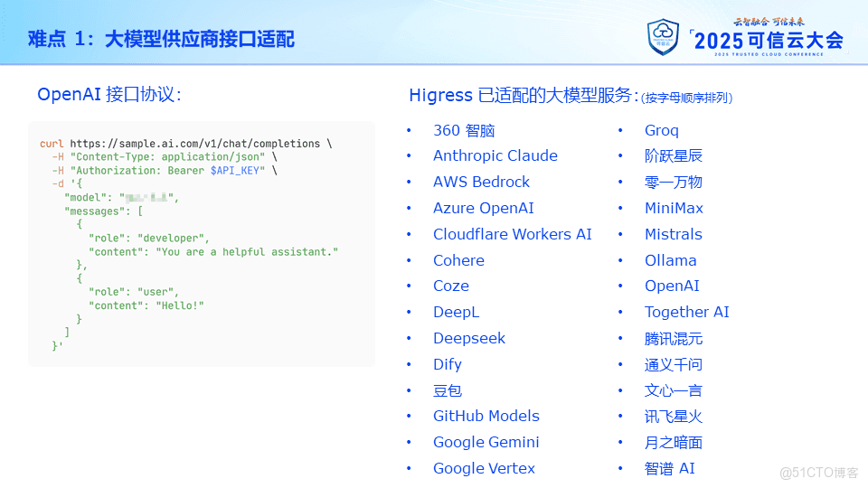Click the Trusted Cloud shield logo
This screenshot has width=868, height=488.
click(663, 37)
